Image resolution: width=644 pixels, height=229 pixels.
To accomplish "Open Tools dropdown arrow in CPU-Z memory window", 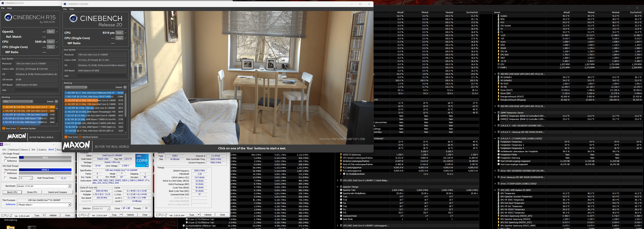I will (198, 215).
